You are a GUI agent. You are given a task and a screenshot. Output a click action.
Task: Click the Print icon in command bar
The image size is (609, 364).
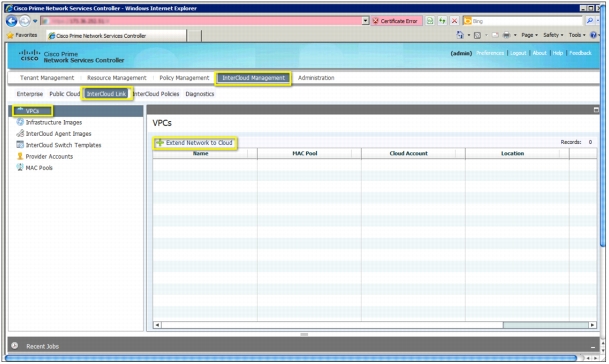click(506, 35)
